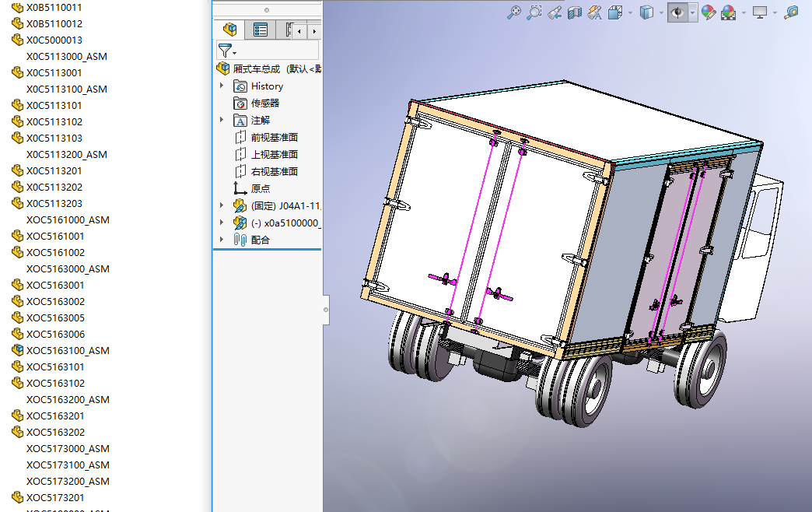Click the part icon beside XOC5163005
Viewport: 812px width, 512px height.
tap(17, 317)
